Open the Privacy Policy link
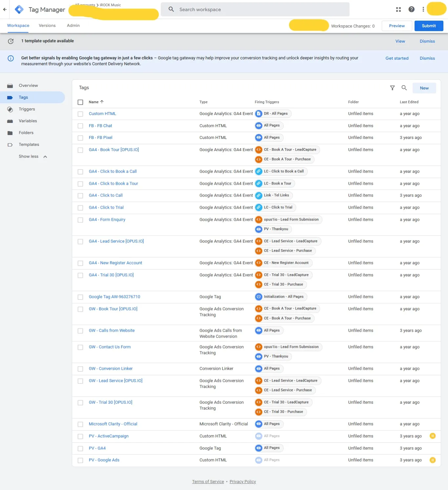 pyautogui.click(x=243, y=481)
